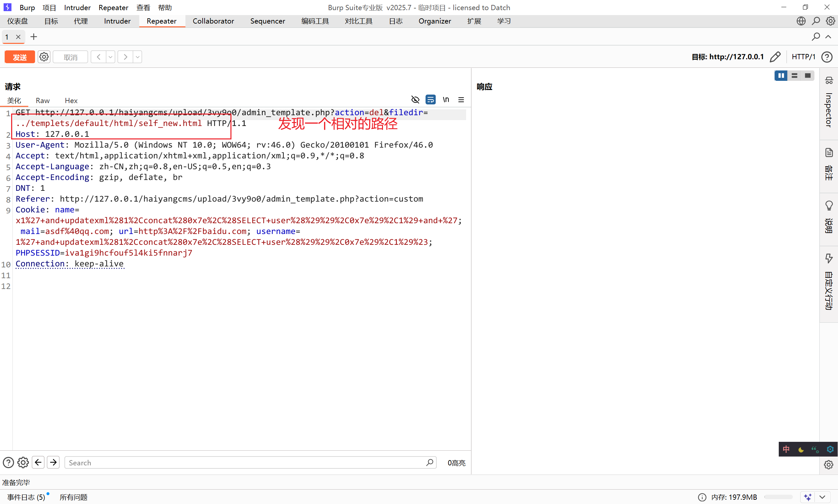This screenshot has width=838, height=504.
Task: Click the request Search input field
Action: pos(245,462)
